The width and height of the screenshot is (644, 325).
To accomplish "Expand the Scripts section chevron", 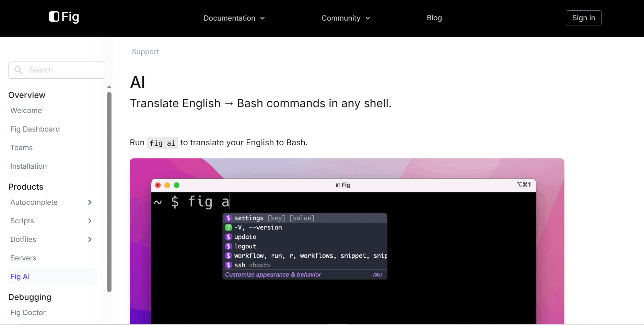I will [90, 221].
